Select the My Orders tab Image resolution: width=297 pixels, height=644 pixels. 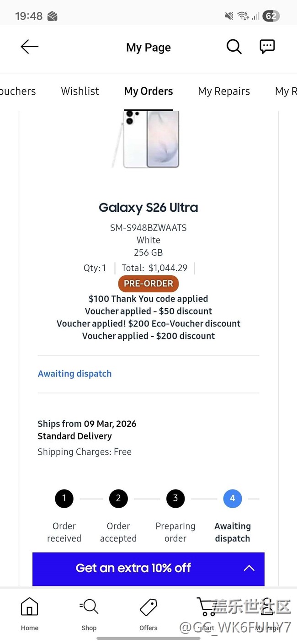coord(148,91)
